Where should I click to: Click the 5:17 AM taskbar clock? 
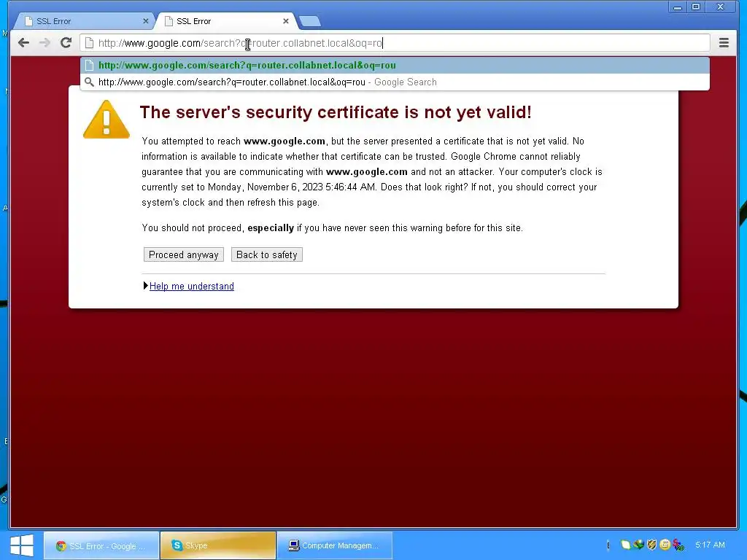pyautogui.click(x=710, y=545)
